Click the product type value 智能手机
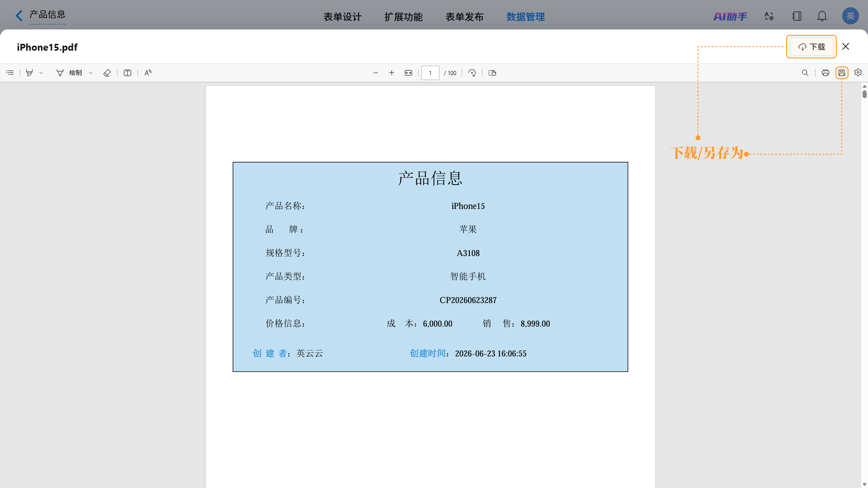This screenshot has height=488, width=868. click(x=468, y=276)
